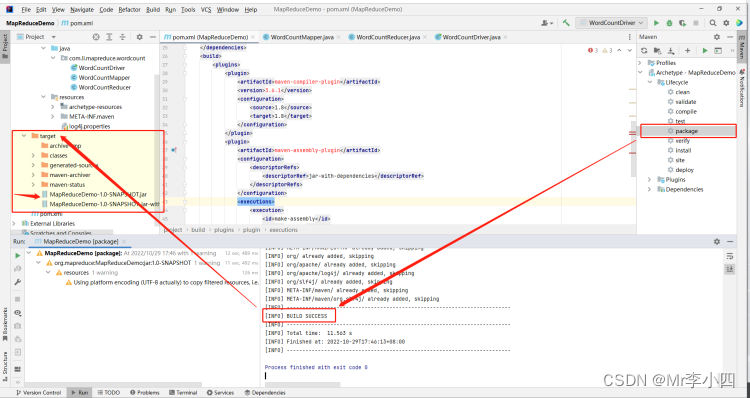
Task: Open the Navigate menu
Action: [82, 10]
